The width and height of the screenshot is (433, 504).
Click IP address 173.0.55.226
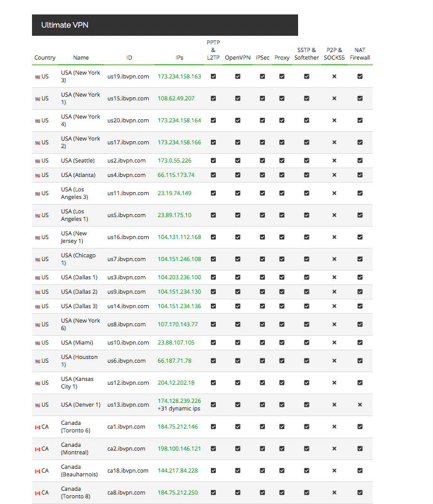[174, 161]
